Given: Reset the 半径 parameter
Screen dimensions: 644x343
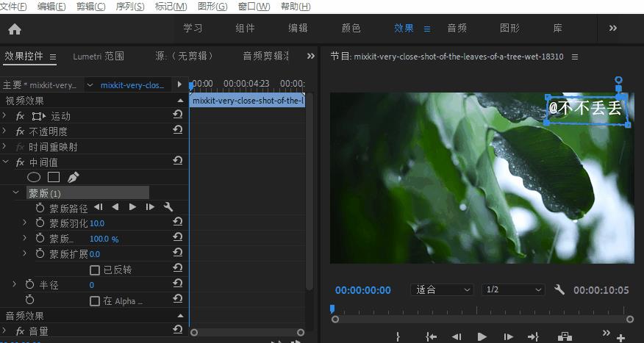Looking at the screenshot, I should (177, 284).
